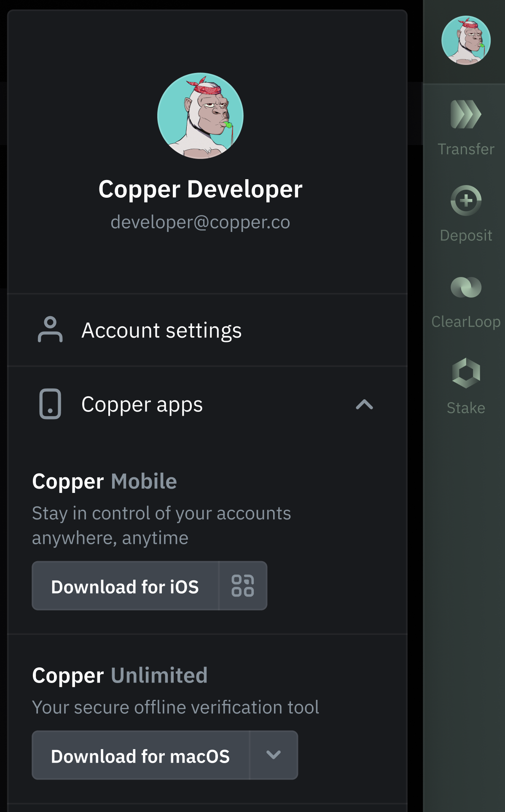Click the ClearLoop label in the sidebar

(x=466, y=322)
